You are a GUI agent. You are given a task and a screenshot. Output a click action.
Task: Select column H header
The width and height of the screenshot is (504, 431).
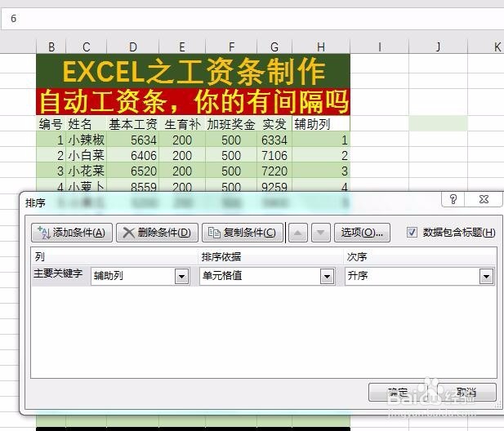pos(321,47)
